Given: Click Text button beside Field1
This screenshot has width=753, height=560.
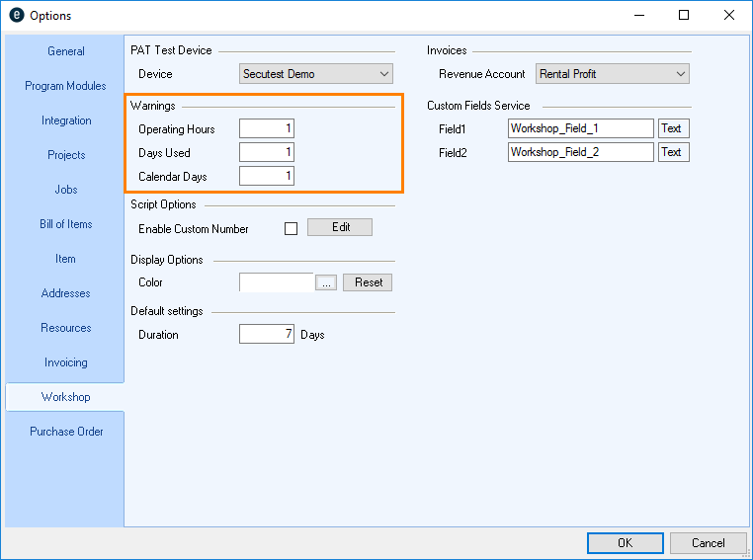Looking at the screenshot, I should 672,128.
